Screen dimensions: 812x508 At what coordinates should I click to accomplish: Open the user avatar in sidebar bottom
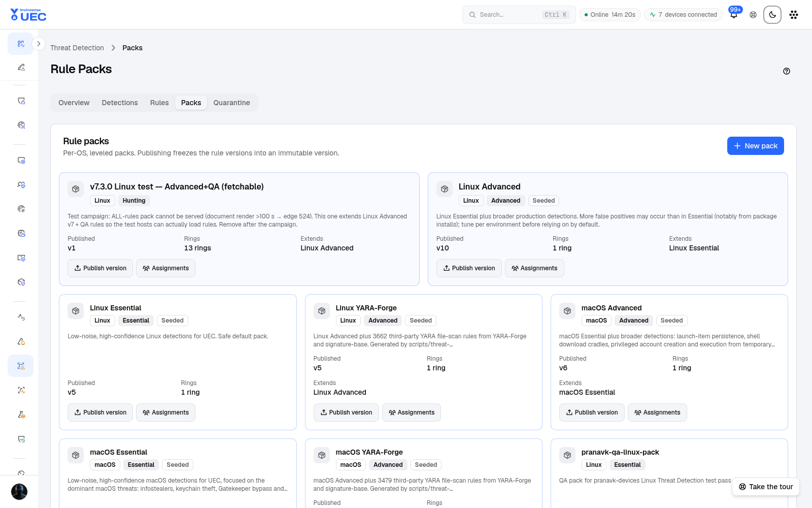coord(19,492)
